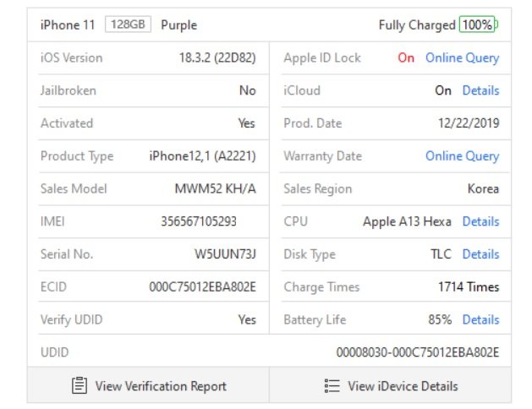532x409 pixels.
Task: Click the iOS Version 18.3.2 value
Action: pyautogui.click(x=217, y=58)
